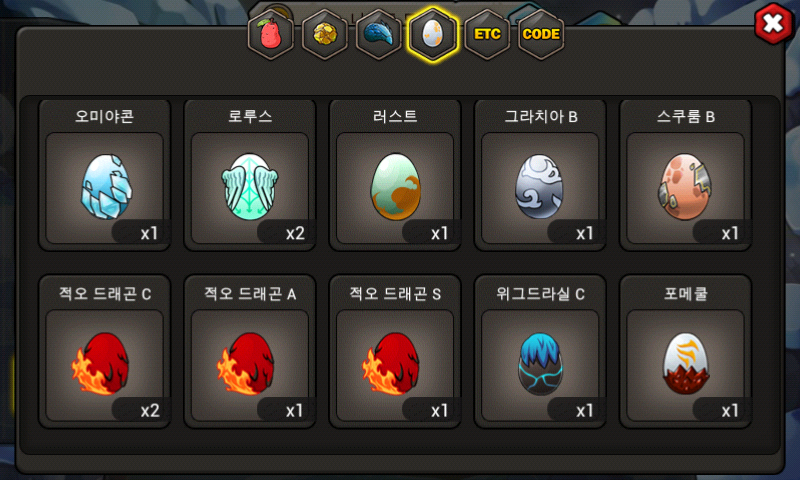Open the red fruit food tab
Image resolution: width=800 pixels, height=480 pixels.
[x=270, y=35]
